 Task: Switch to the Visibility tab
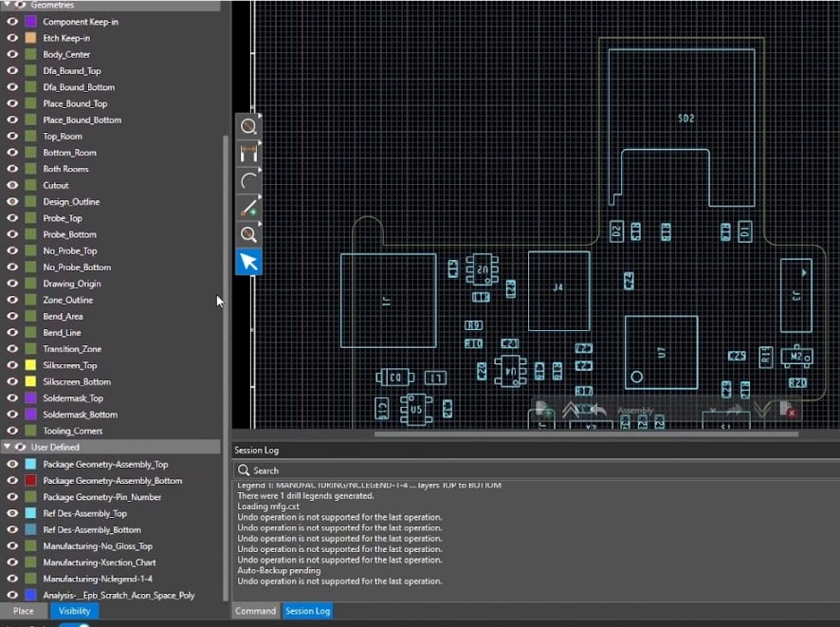75,611
